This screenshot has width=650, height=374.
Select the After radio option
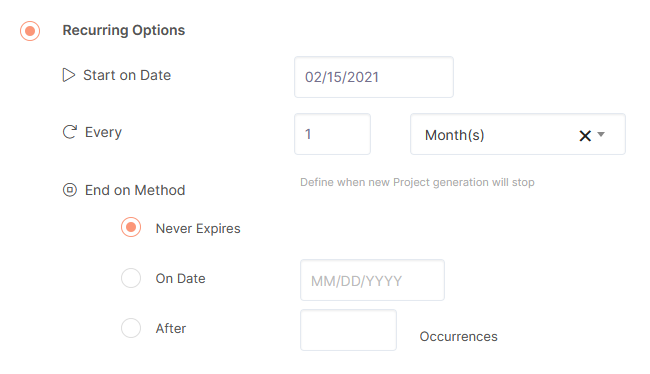click(131, 328)
